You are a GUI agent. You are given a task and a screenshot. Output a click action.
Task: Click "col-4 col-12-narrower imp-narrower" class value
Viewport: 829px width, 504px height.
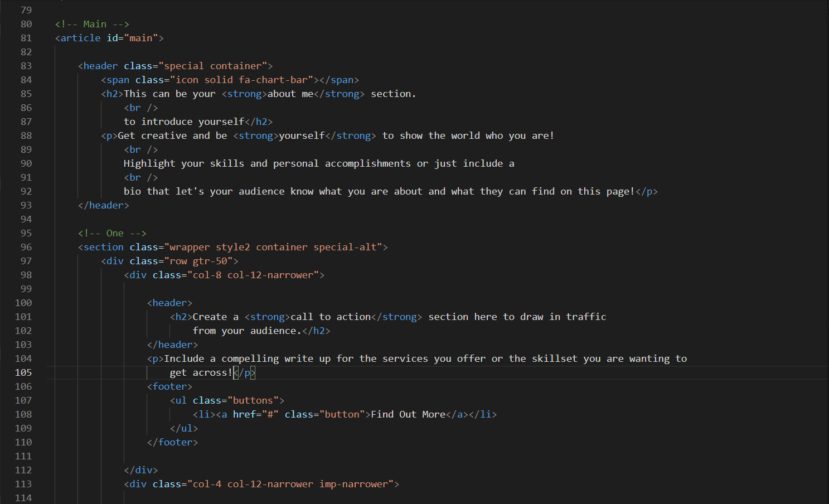pos(290,484)
